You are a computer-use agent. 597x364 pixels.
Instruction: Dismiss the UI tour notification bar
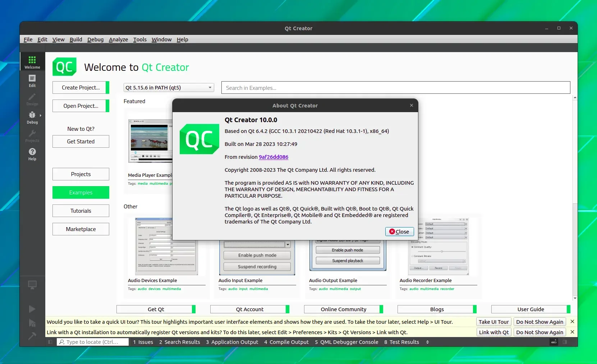pyautogui.click(x=572, y=322)
